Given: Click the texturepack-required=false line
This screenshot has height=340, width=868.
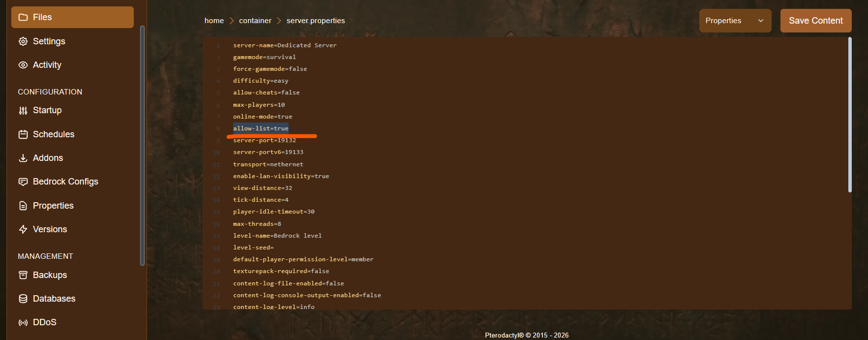Looking at the screenshot, I should pos(281,271).
